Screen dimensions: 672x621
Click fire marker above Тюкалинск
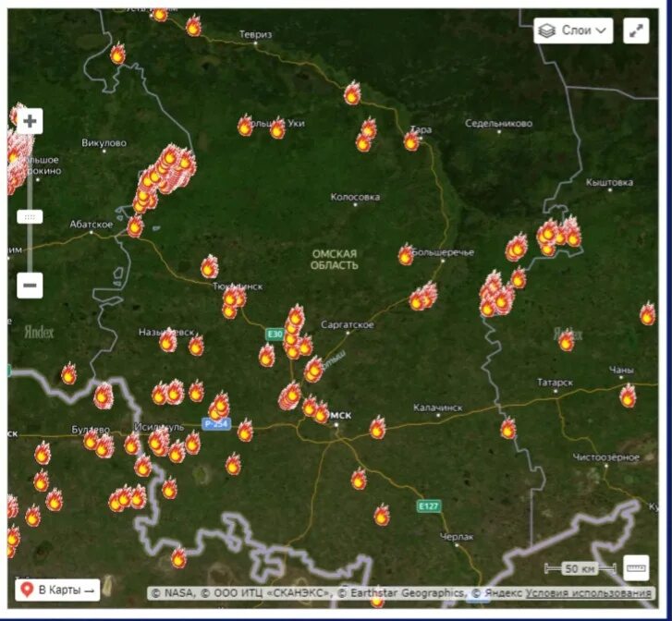pos(210,266)
